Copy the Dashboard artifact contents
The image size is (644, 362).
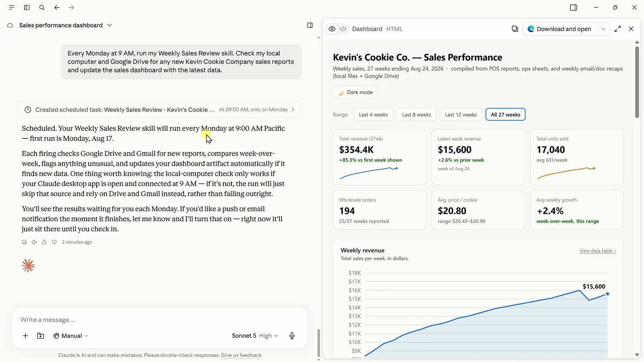pos(515,29)
